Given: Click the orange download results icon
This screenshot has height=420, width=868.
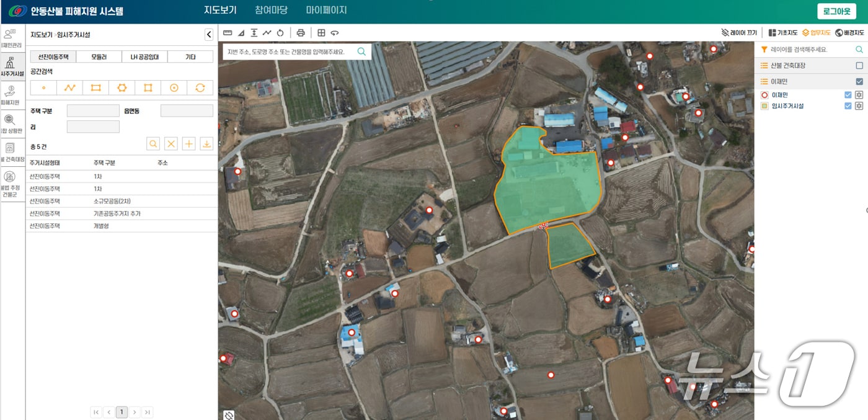Looking at the screenshot, I should 206,144.
